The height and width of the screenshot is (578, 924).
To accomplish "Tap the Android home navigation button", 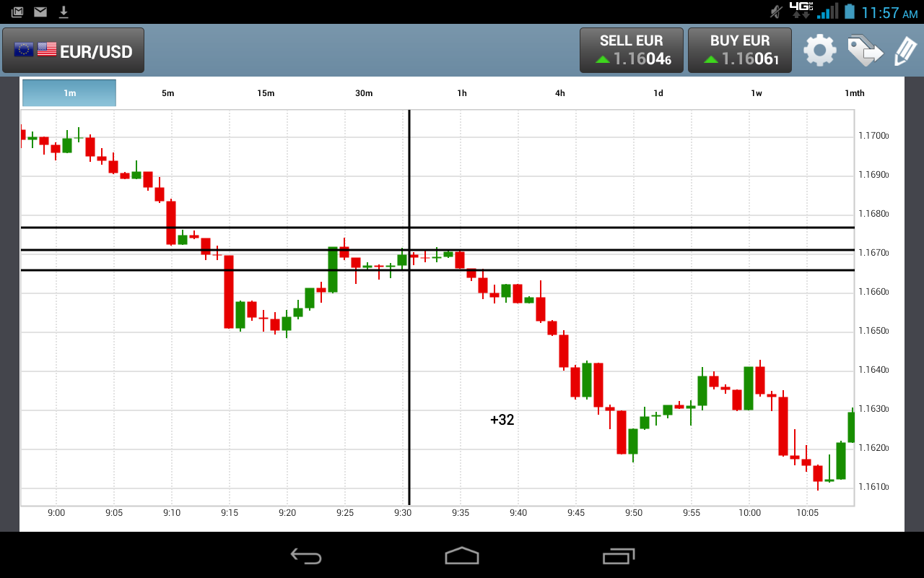I will 462,556.
